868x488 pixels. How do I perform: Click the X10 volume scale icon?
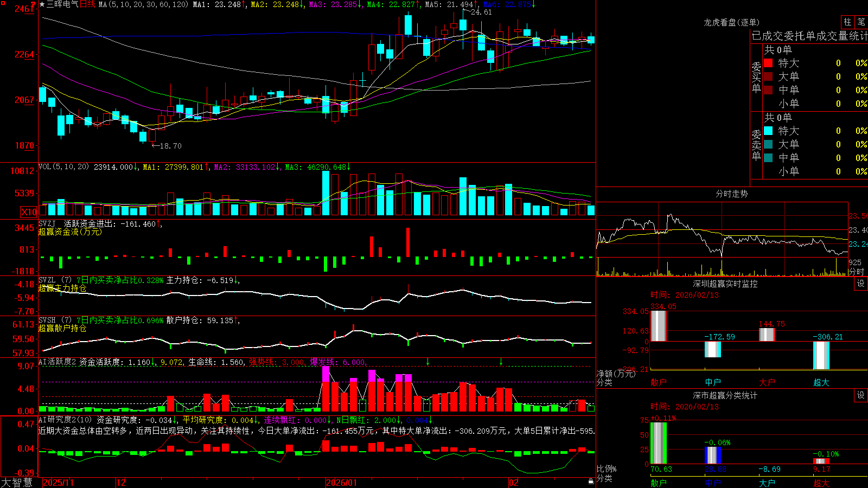29,212
